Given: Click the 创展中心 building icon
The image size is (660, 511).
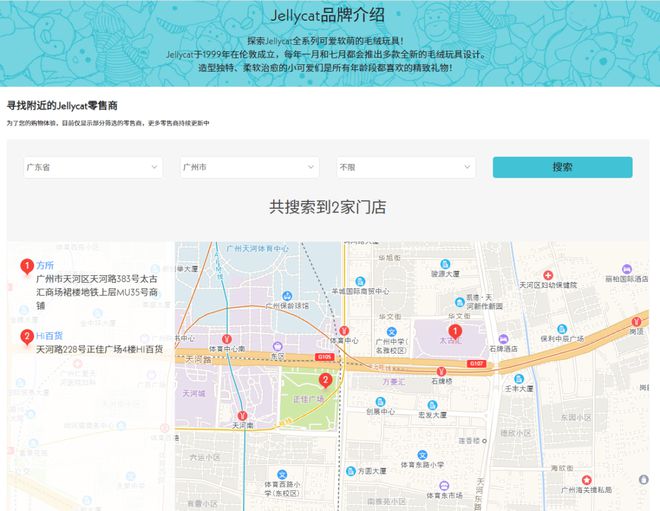Looking at the screenshot, I should coord(380,402).
